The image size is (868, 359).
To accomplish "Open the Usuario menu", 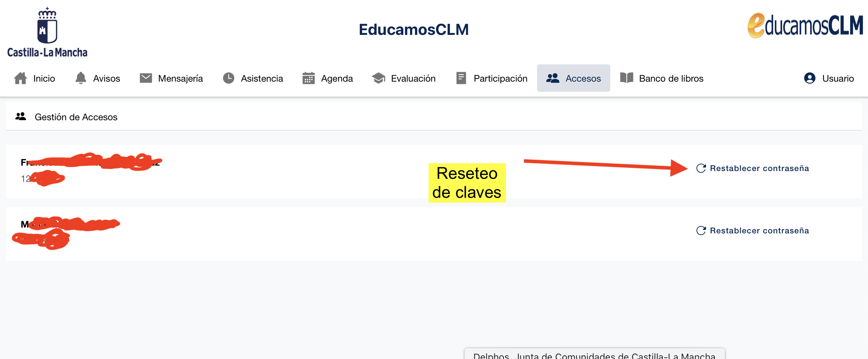I will pyautogui.click(x=837, y=79).
